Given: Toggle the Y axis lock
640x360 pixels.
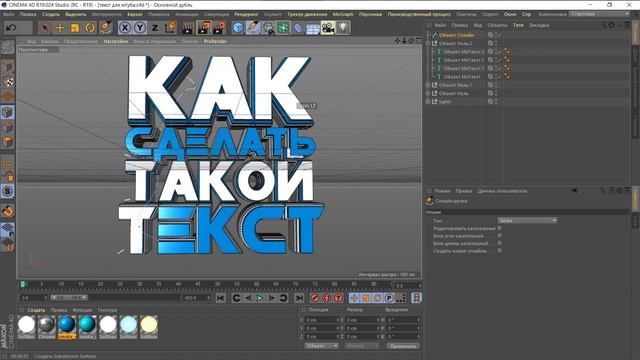Looking at the screenshot, I should (140, 28).
